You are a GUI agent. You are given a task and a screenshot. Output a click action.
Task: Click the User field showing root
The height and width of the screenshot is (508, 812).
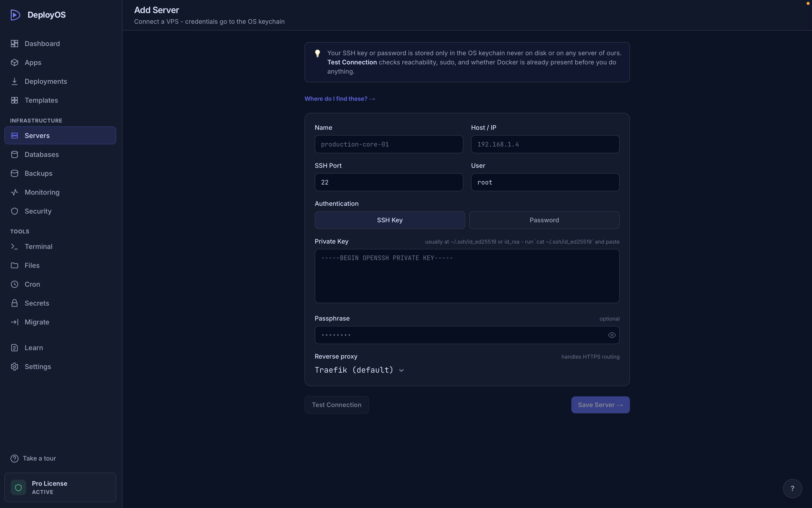[x=545, y=182]
